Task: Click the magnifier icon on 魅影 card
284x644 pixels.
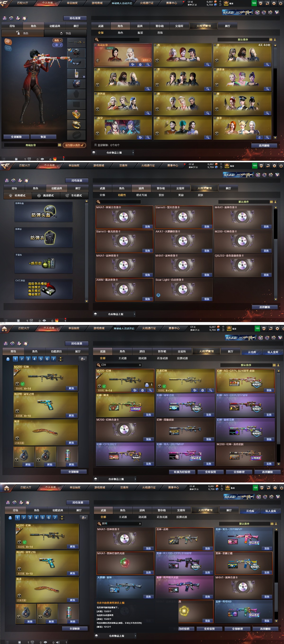Action: pyautogui.click(x=267, y=137)
